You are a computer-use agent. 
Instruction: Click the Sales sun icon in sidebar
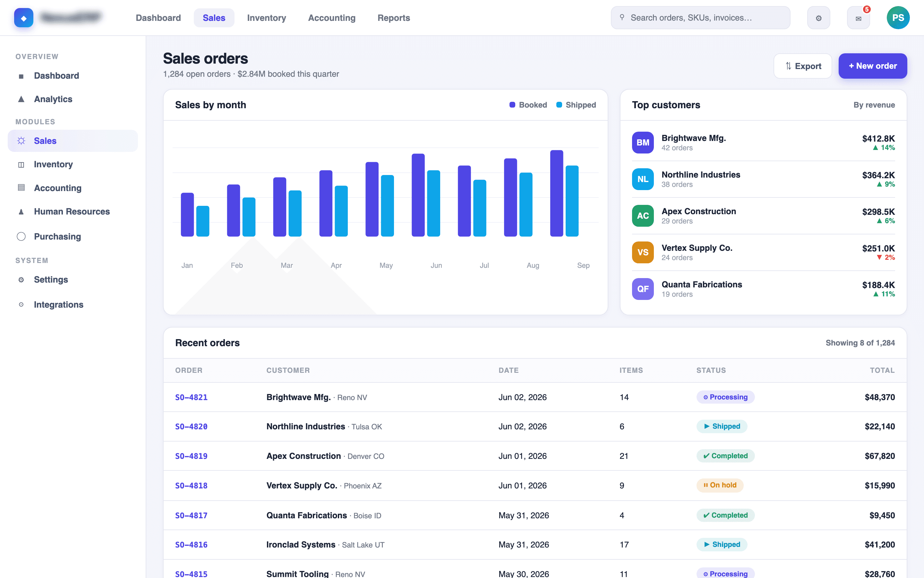(x=21, y=141)
